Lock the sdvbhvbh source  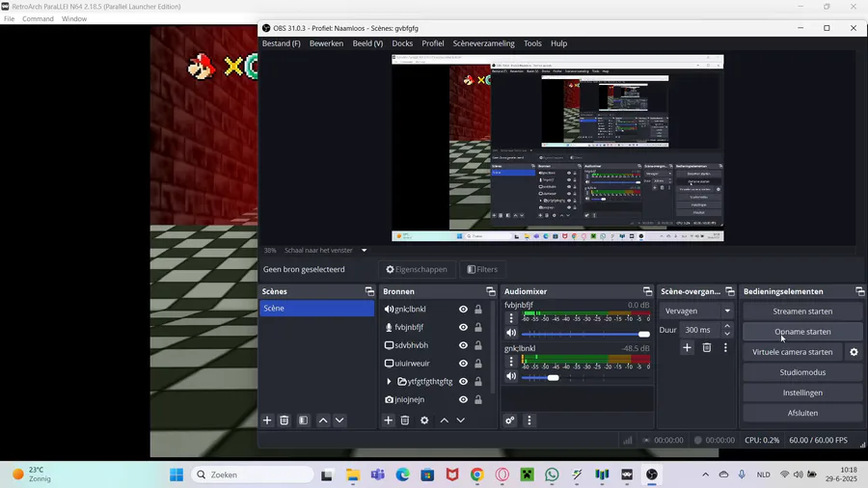[x=478, y=345]
